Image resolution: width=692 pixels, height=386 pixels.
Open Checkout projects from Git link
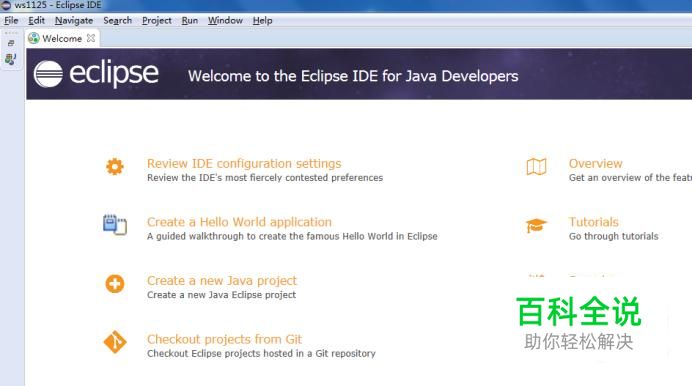pyautogui.click(x=224, y=339)
